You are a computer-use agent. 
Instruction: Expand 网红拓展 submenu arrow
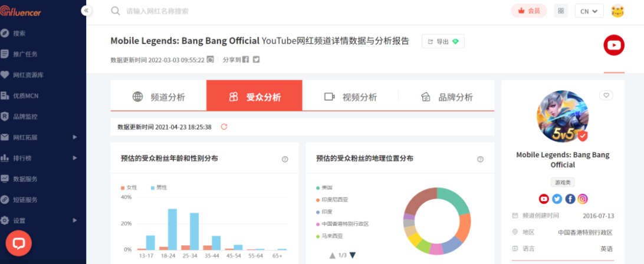(x=75, y=137)
